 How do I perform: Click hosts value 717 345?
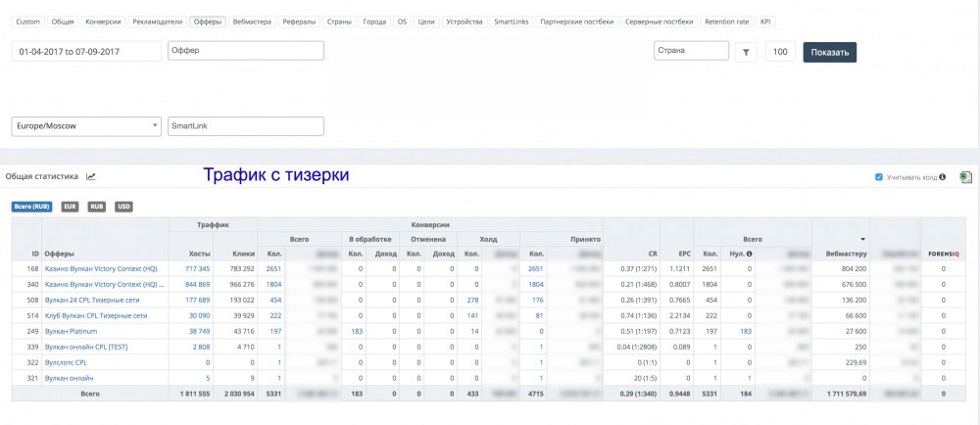(x=198, y=269)
